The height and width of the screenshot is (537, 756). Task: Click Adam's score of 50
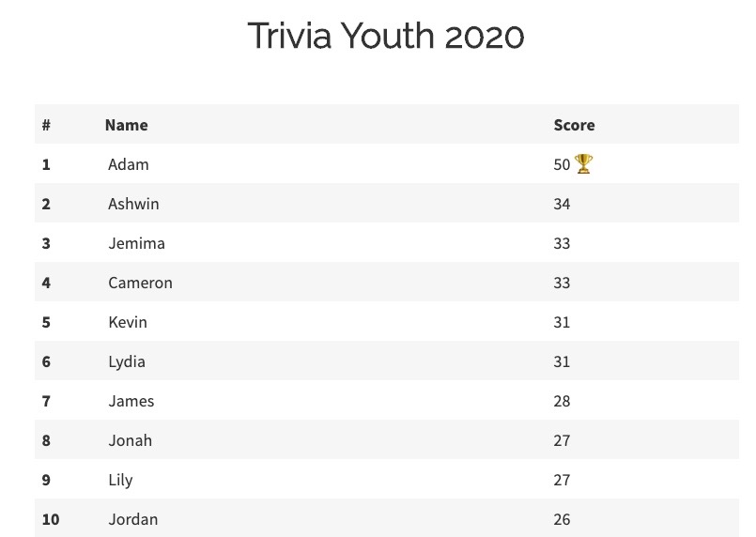(x=562, y=165)
